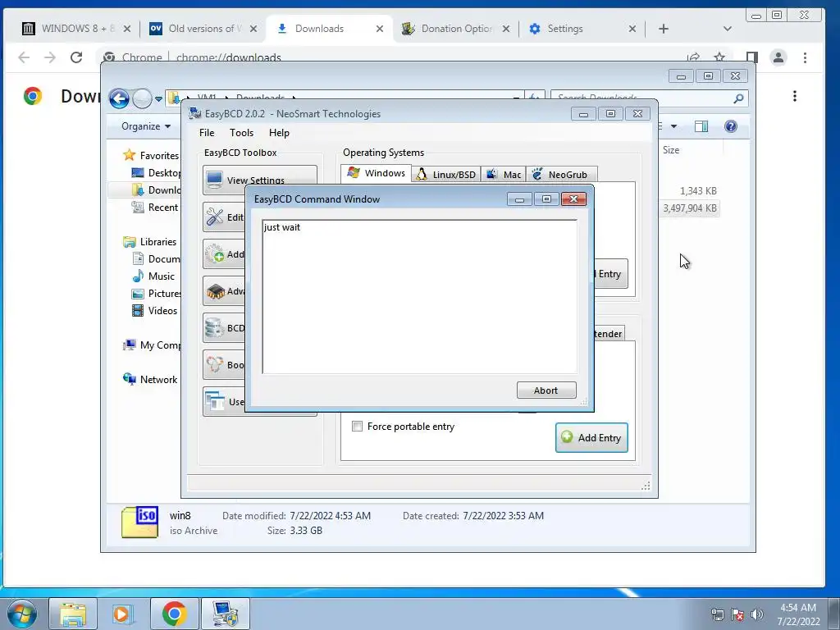Click the Explorer back arrow button
Screen dimensions: 840x630
[119, 98]
